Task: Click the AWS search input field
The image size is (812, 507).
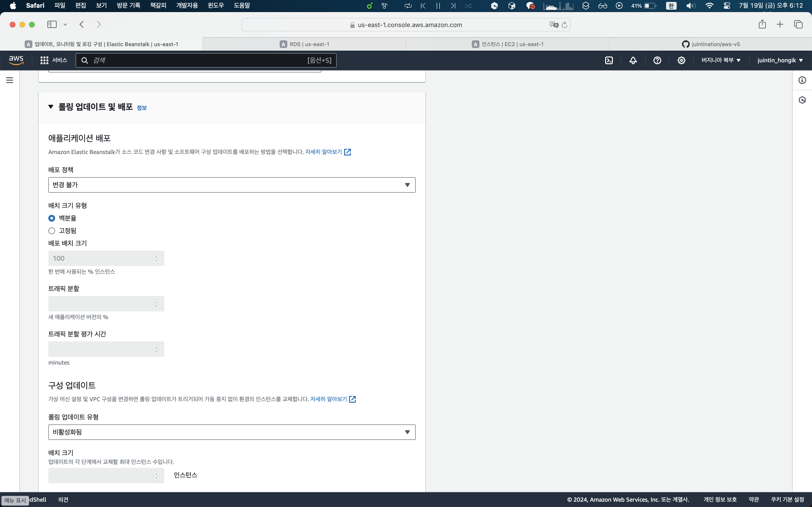Action: tap(198, 60)
